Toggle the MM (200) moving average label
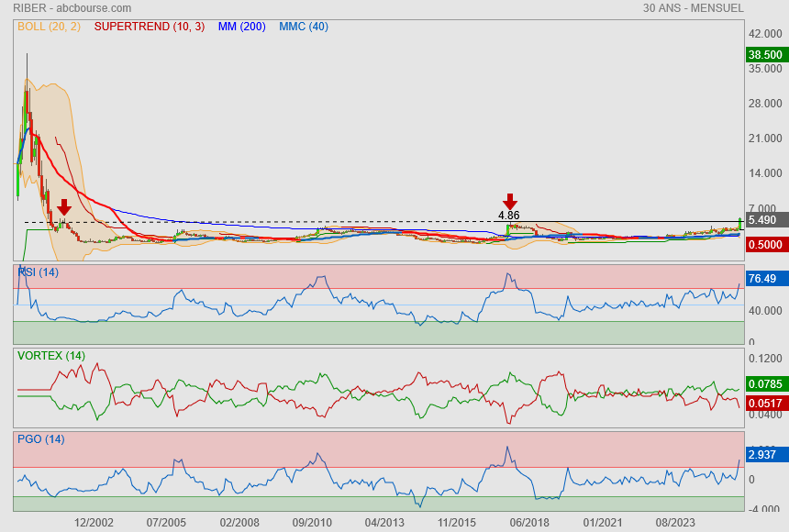789x532 pixels. (241, 27)
